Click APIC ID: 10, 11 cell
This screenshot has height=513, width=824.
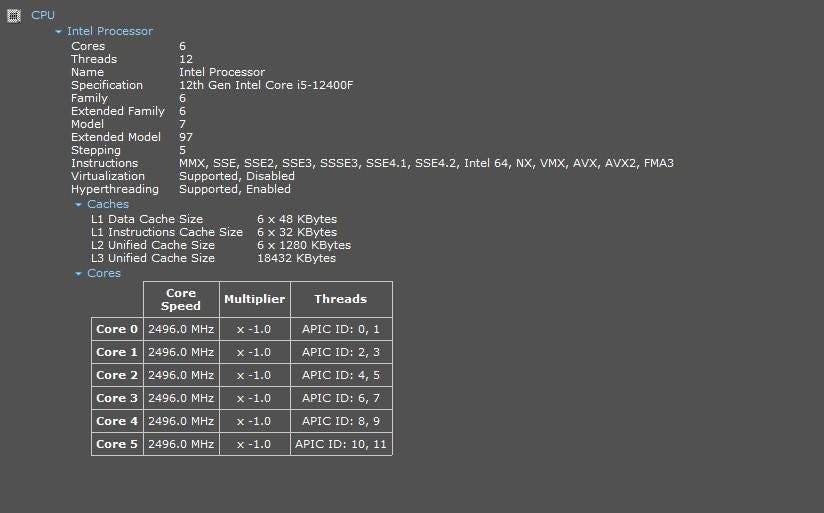340,444
